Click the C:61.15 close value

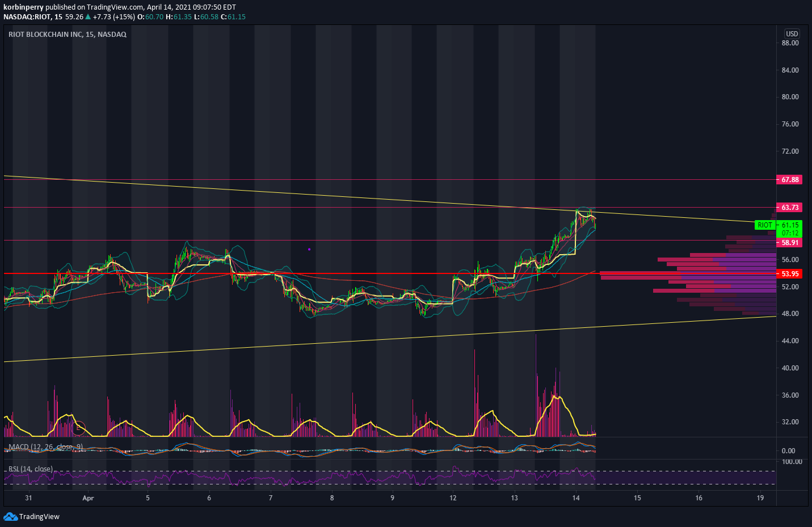click(233, 17)
